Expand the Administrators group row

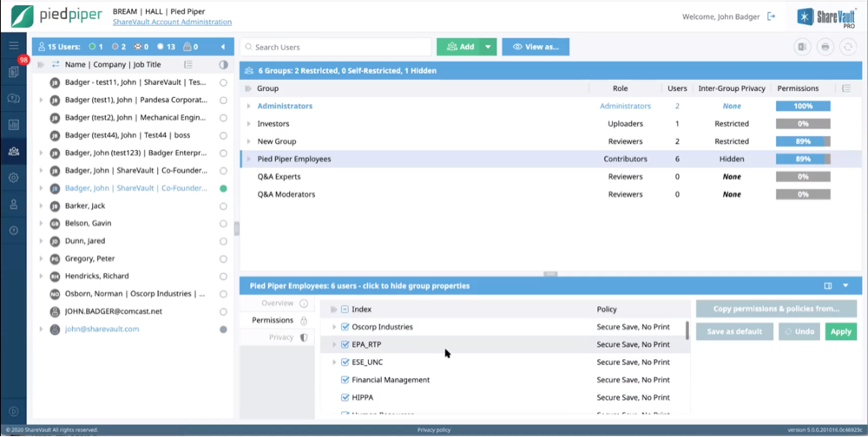click(x=248, y=107)
